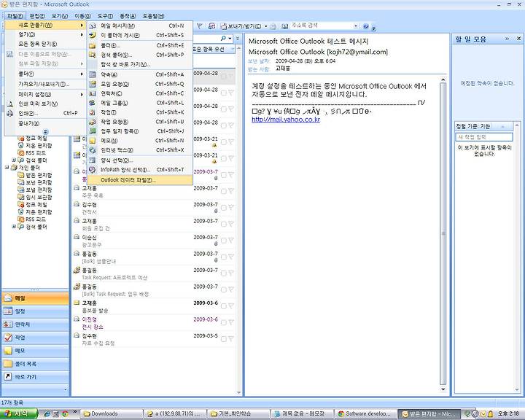The width and height of the screenshot is (525, 420).
Task: Open 양식 선택(O)... form chooser
Action: coord(140,160)
